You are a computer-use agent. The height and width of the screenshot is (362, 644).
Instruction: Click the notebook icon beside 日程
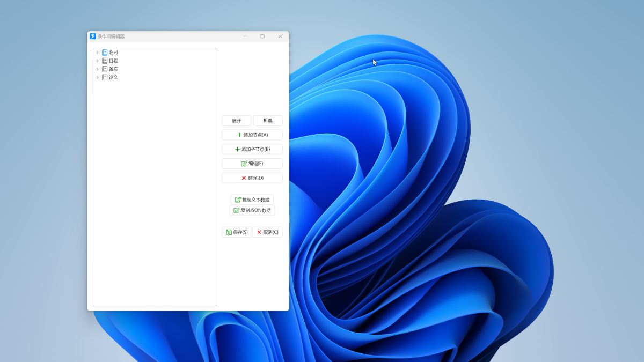click(105, 61)
